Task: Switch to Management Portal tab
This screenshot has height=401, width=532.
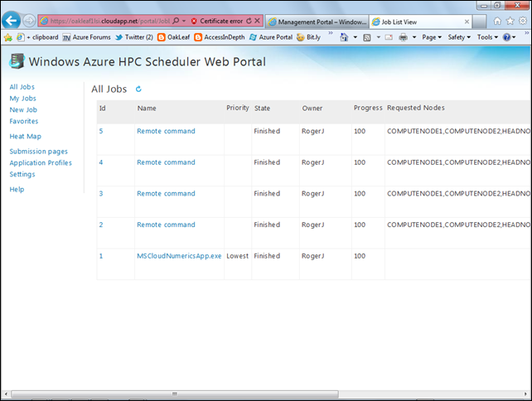Action: click(317, 22)
